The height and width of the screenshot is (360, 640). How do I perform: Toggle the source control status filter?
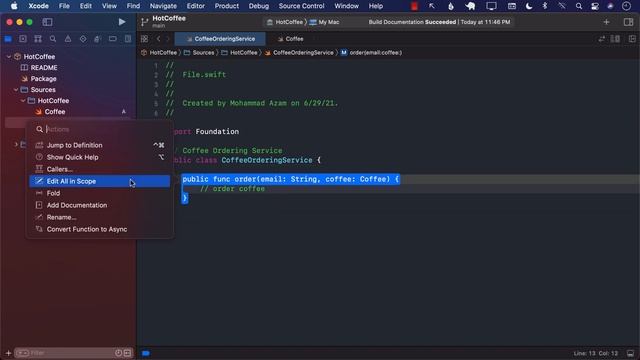click(x=127, y=353)
